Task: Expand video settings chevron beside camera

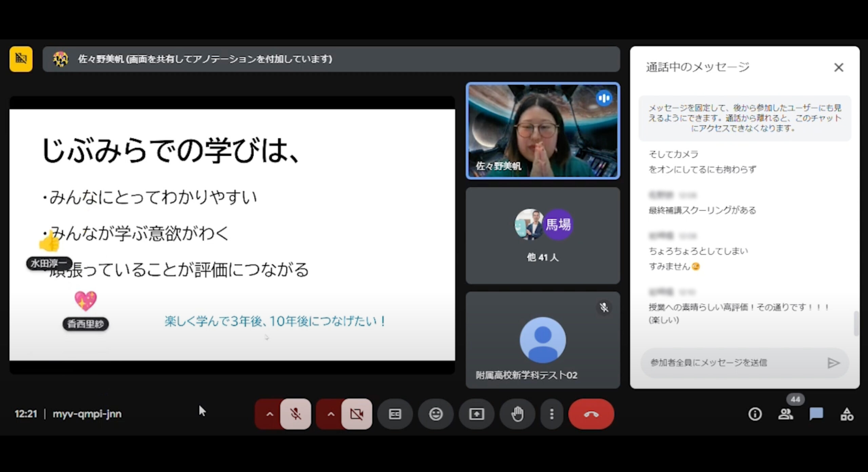Action: [331, 414]
